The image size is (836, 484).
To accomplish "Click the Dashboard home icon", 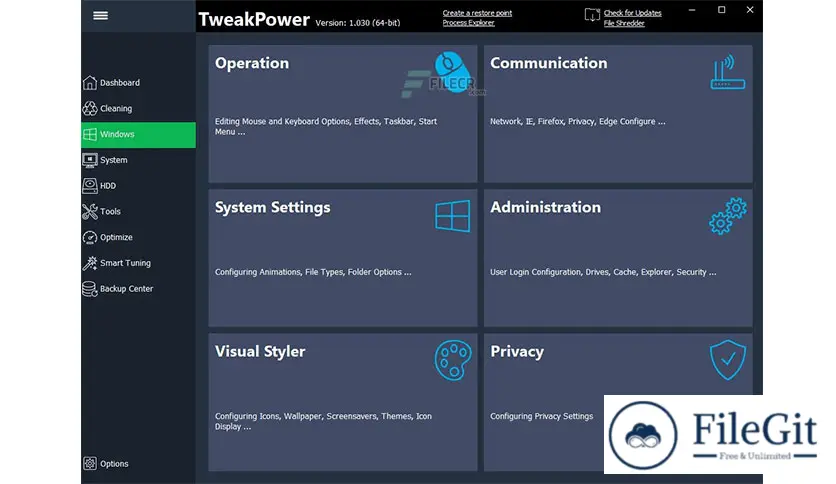I will pyautogui.click(x=90, y=83).
